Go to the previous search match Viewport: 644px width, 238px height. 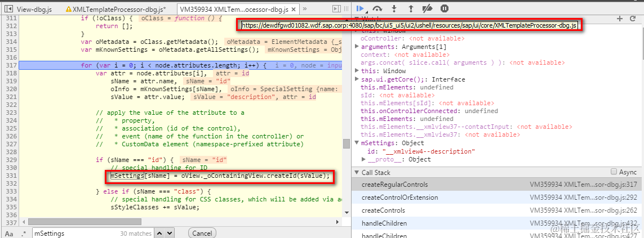point(160,233)
